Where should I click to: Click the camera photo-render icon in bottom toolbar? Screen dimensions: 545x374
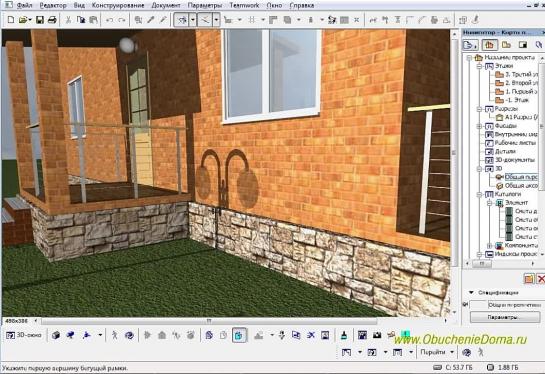point(377,335)
